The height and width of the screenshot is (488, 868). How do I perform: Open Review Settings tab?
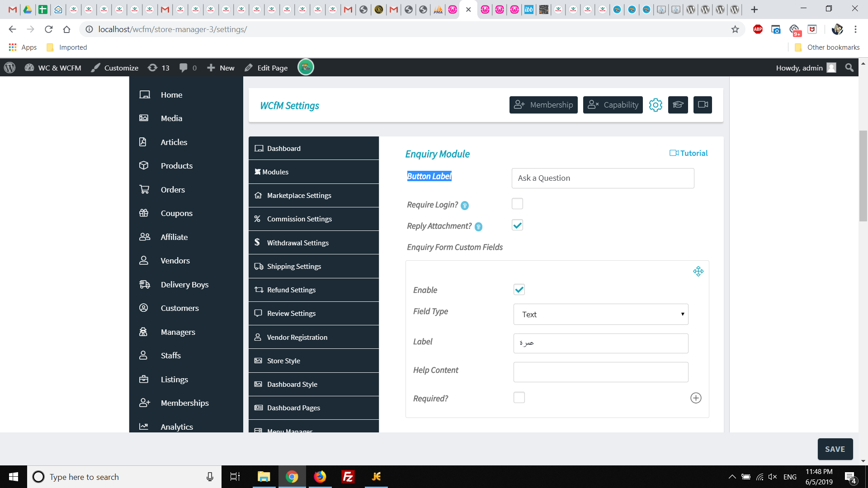click(x=314, y=313)
